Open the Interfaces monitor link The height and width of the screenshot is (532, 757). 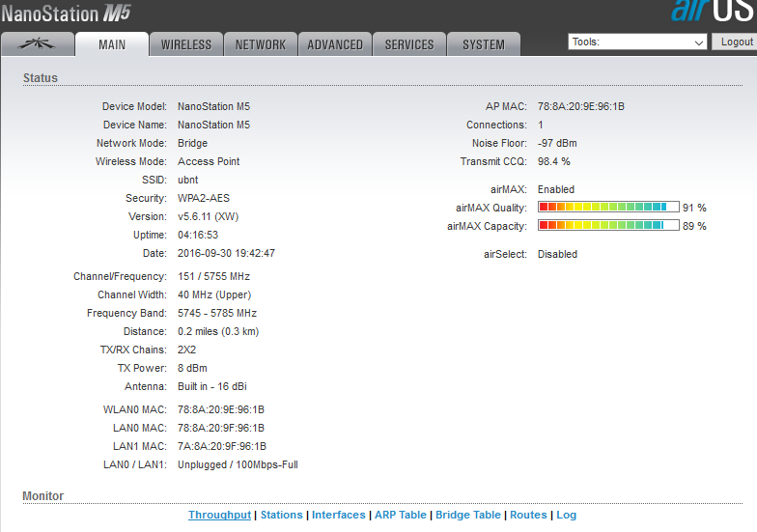pos(338,515)
